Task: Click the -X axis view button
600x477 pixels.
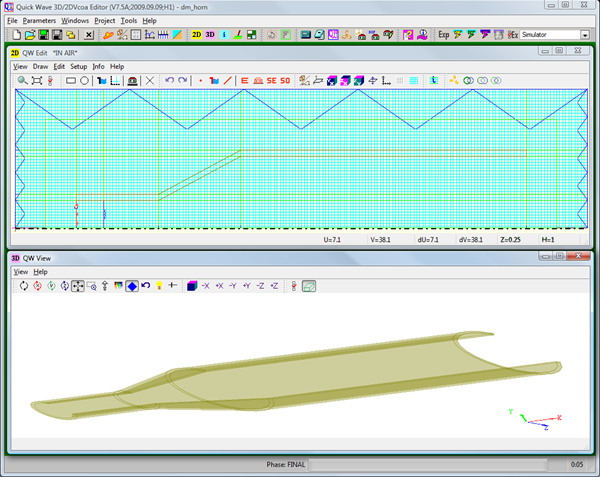Action: (x=206, y=286)
